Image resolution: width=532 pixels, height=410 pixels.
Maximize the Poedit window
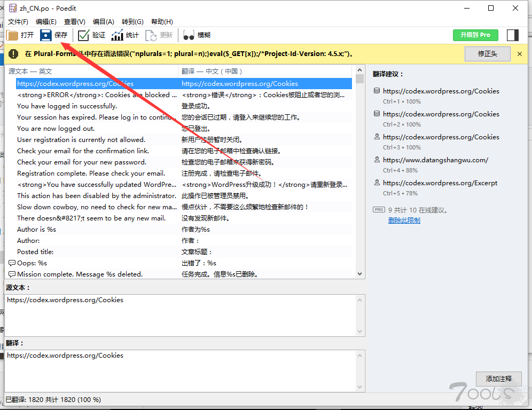pyautogui.click(x=491, y=8)
